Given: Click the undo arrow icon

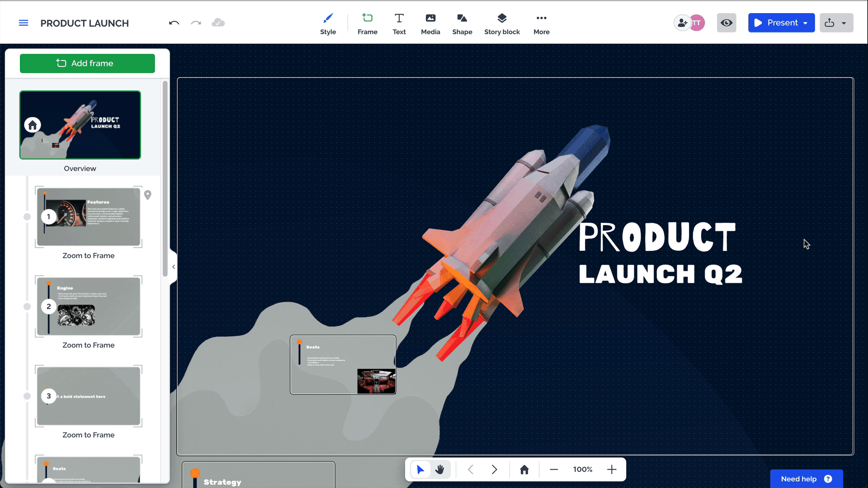Looking at the screenshot, I should pos(174,23).
